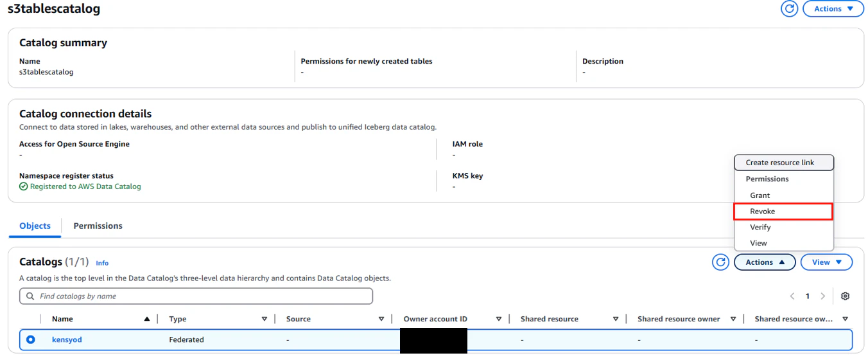Sort by the last truncated column arrow
Image resolution: width=868 pixels, height=360 pixels.
(845, 319)
